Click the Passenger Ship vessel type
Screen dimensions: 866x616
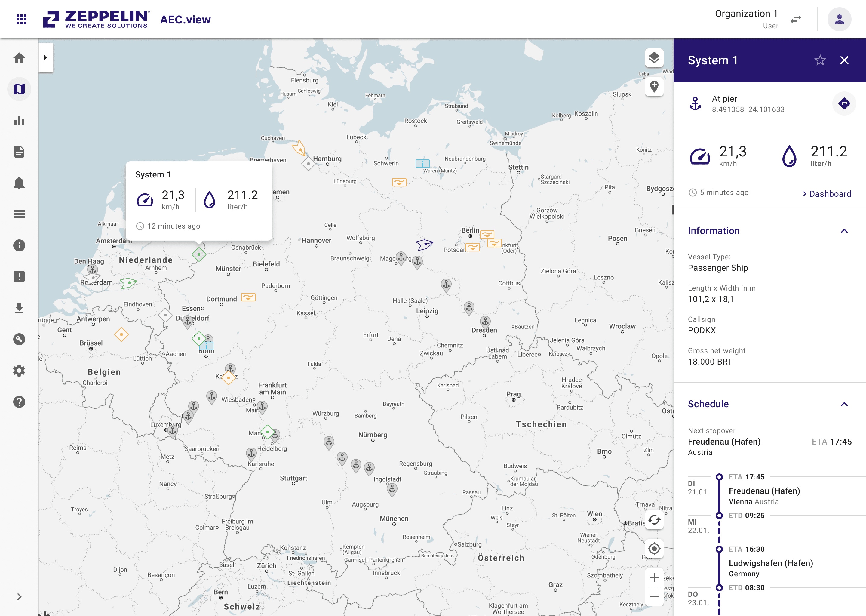(x=718, y=268)
